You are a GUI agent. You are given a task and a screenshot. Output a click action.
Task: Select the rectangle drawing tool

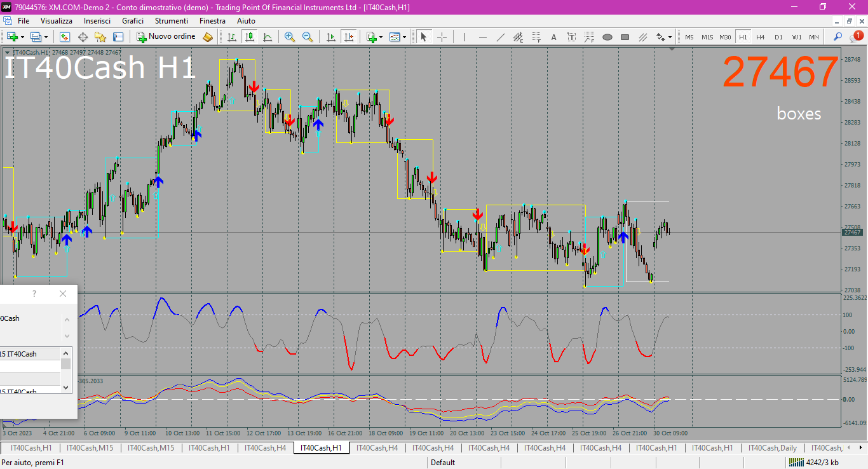625,37
